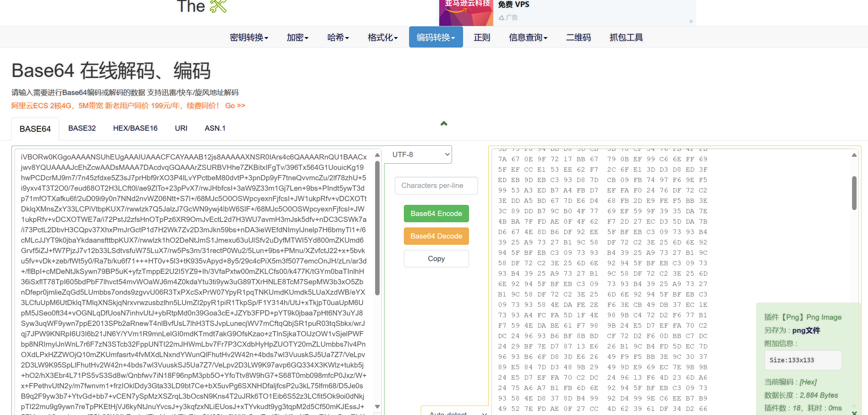
Task: Focus the Characters per-line input field
Action: coord(436,186)
